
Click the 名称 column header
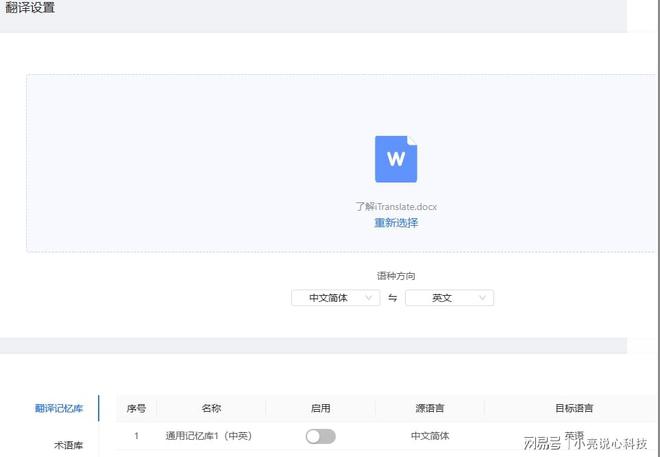coord(211,408)
